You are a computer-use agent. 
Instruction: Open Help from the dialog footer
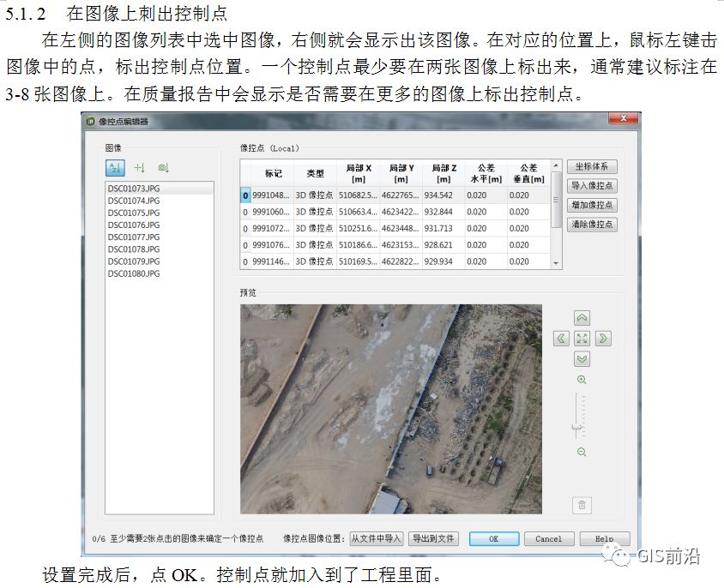pyautogui.click(x=604, y=538)
